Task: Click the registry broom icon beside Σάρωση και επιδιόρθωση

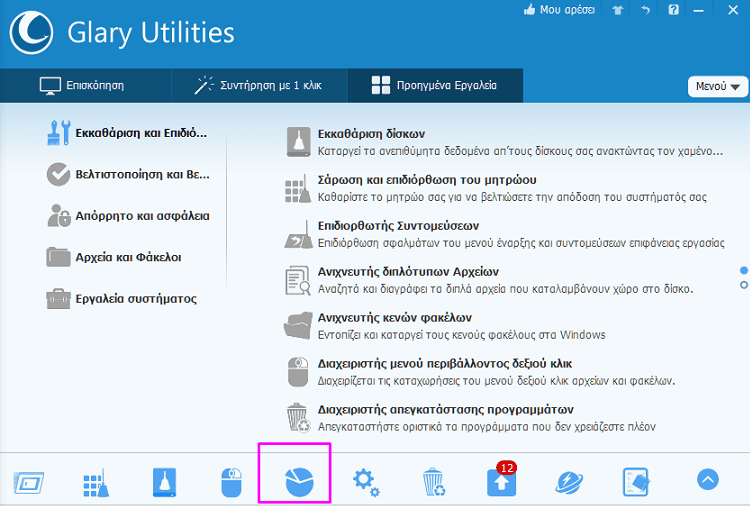Action: 298,188
